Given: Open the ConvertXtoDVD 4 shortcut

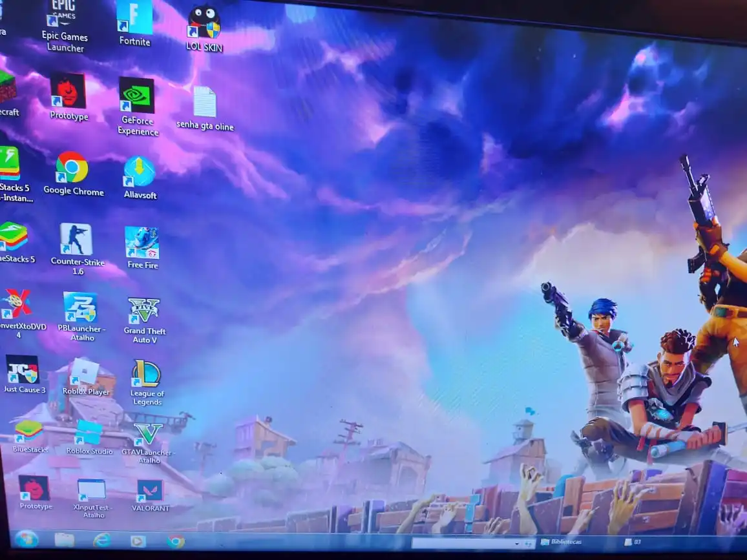Looking at the screenshot, I should (x=21, y=313).
